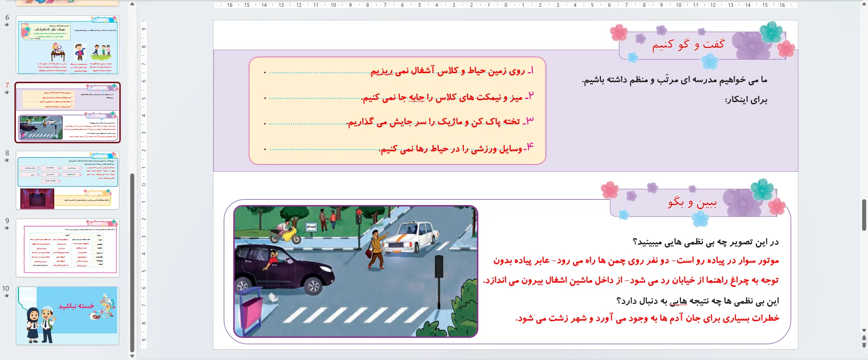Click the slide editor vertical scrollbar thumb
The width and height of the screenshot is (868, 360).
[x=864, y=215]
